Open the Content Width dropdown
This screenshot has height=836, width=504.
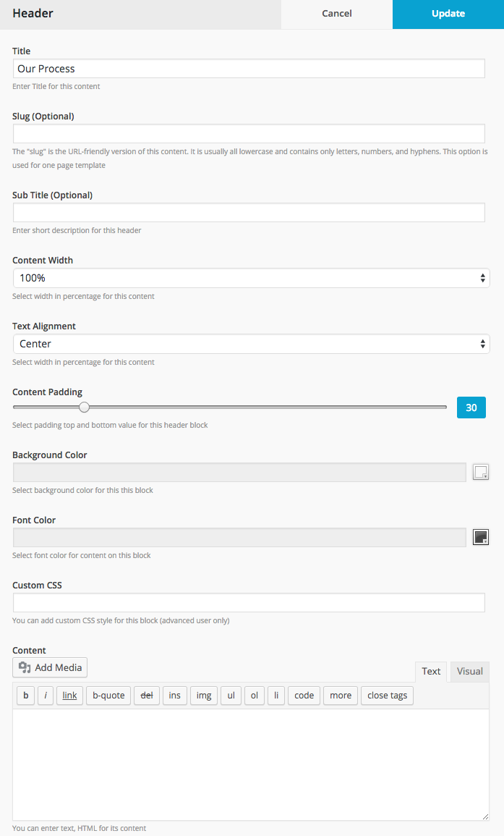251,278
